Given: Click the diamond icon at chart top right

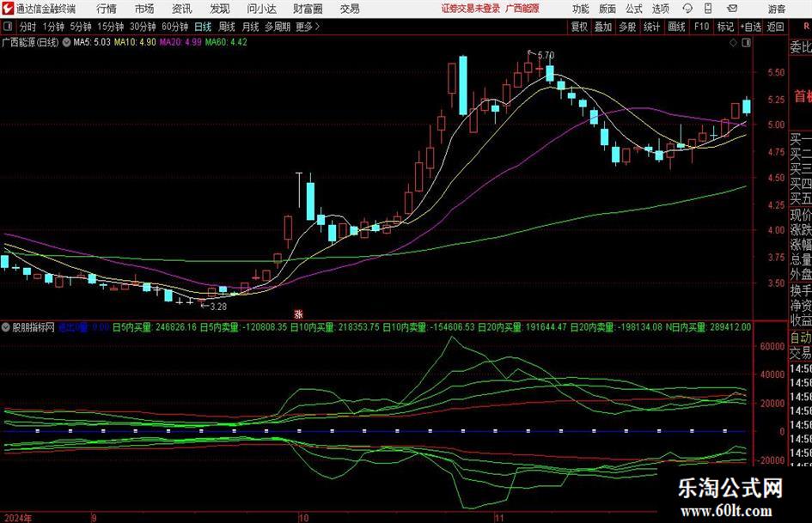Looking at the screenshot, I should (733, 43).
